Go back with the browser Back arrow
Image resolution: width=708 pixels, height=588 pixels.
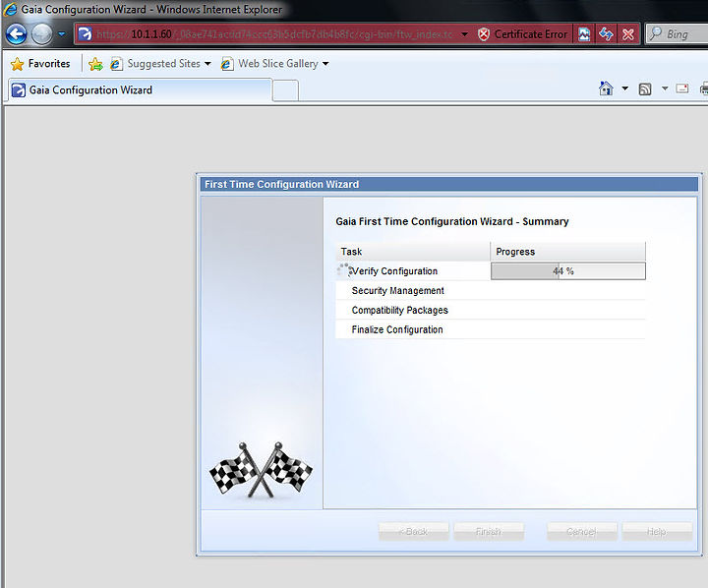tap(17, 34)
